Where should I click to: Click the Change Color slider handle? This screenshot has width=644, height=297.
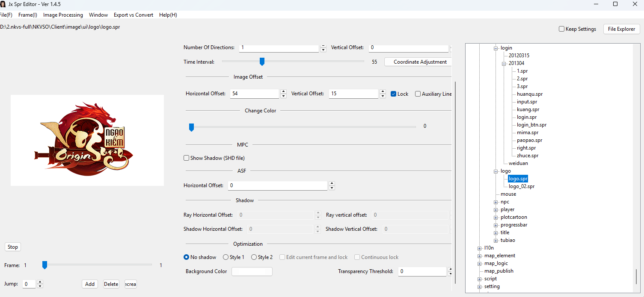[x=191, y=126]
